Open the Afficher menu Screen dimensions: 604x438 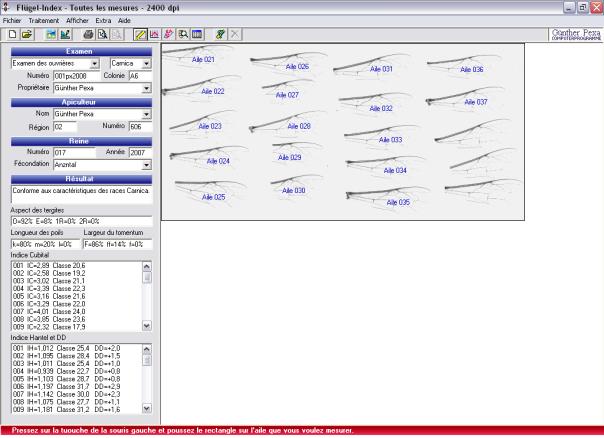pyautogui.click(x=77, y=20)
